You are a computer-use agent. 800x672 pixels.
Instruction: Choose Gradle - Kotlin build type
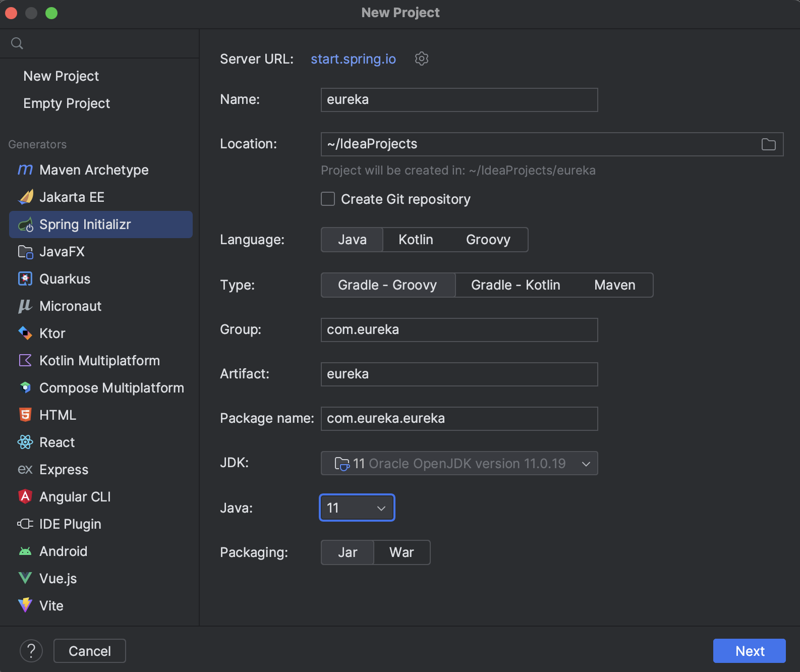[516, 285]
